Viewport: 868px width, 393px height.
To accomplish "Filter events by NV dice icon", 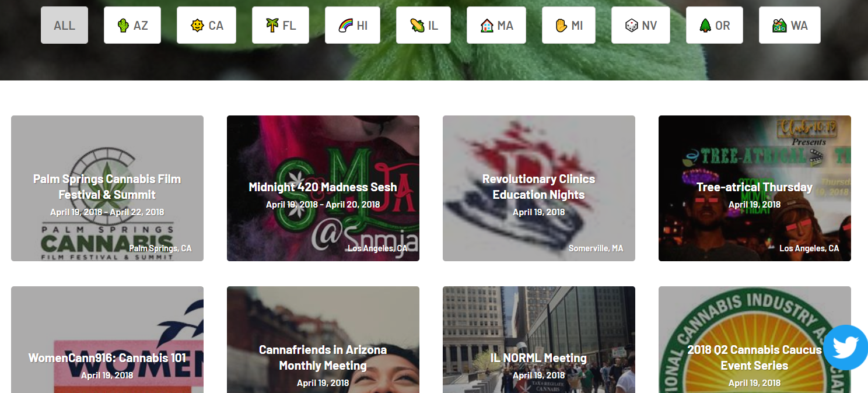I will click(x=640, y=25).
